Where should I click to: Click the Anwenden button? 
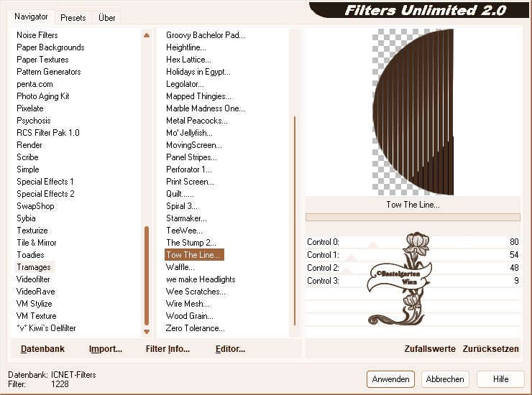point(390,379)
